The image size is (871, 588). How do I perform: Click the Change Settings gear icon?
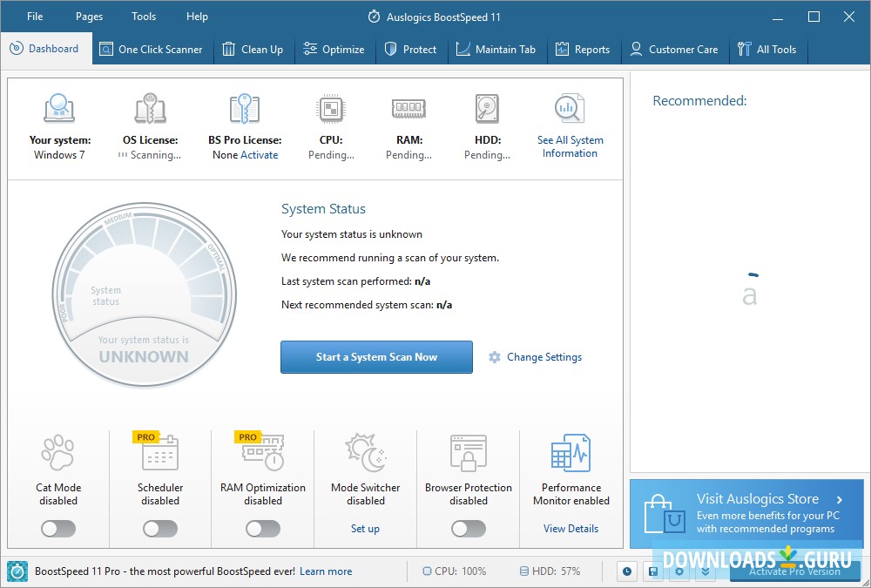[495, 357]
